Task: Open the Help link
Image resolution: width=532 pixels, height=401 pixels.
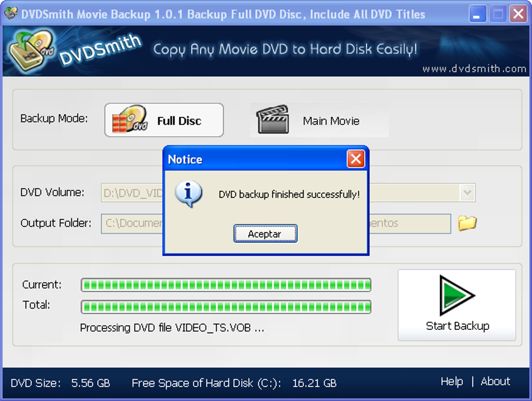Action: tap(452, 382)
